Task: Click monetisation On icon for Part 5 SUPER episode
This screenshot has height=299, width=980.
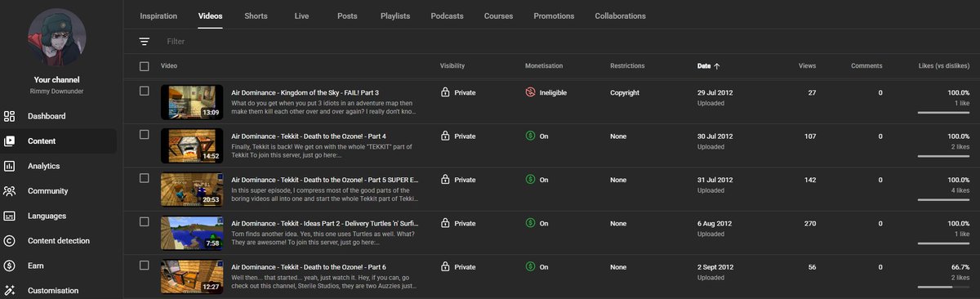Action: 531,180
